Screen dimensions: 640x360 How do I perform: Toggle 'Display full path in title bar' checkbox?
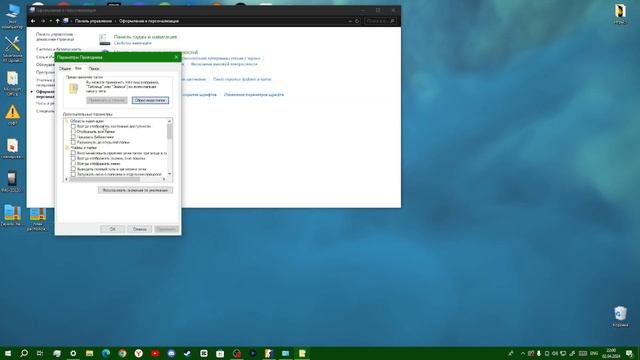coord(73,169)
